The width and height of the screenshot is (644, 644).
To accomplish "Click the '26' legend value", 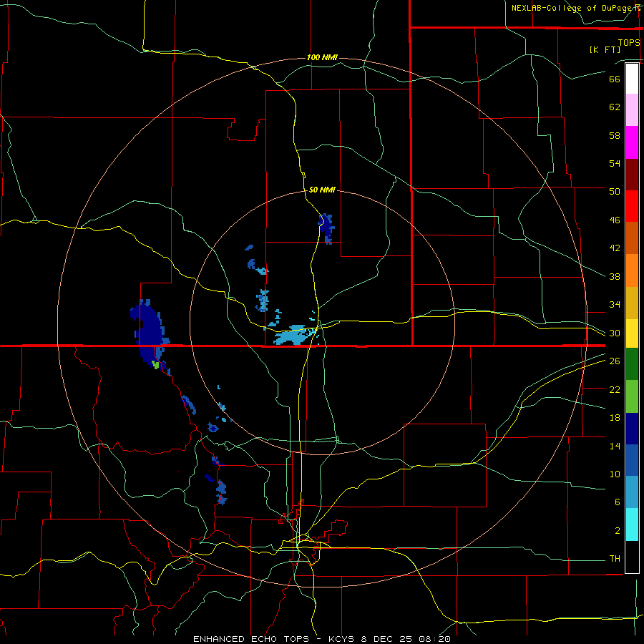I will (615, 361).
